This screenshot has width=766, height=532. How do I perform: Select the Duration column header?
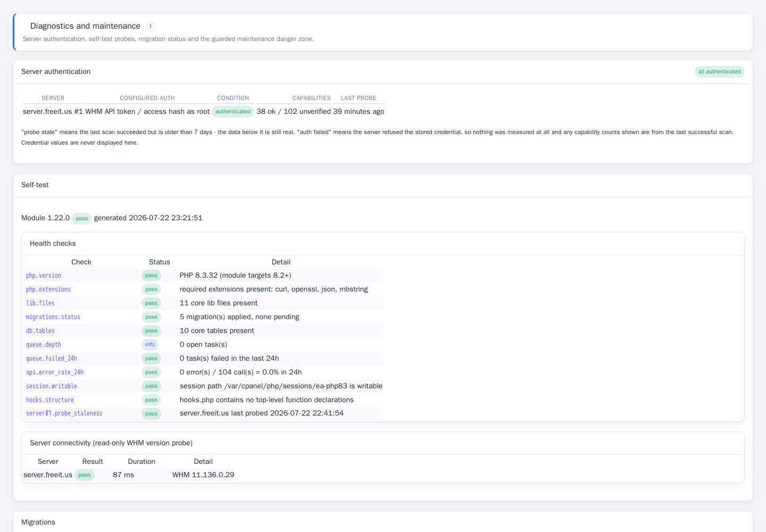coord(141,462)
